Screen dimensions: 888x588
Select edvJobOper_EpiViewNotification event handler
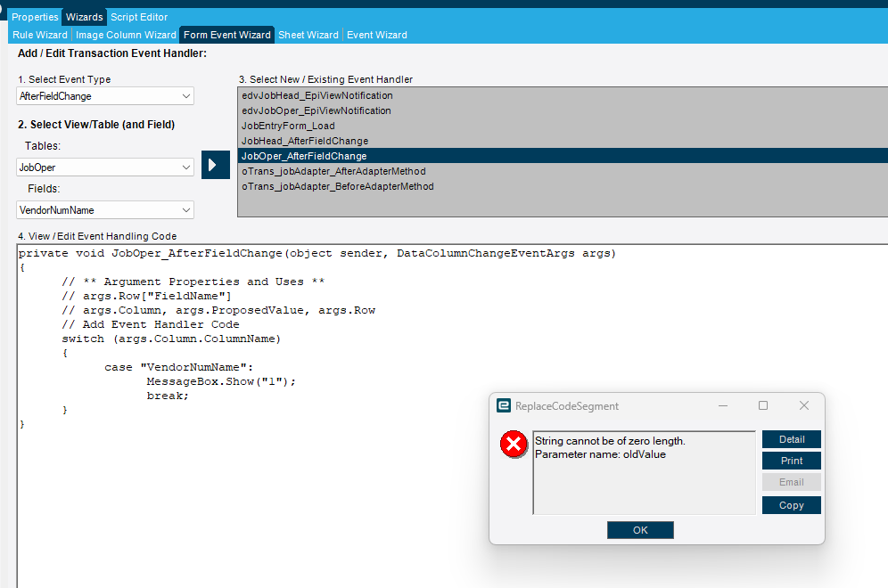[563, 111]
